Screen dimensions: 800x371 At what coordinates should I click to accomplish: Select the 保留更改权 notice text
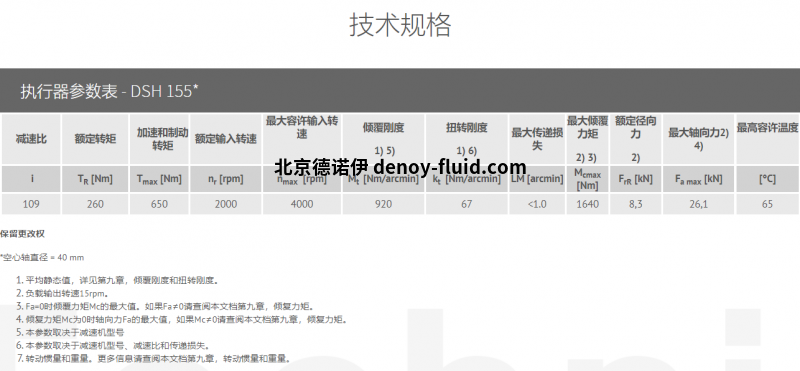pos(22,234)
